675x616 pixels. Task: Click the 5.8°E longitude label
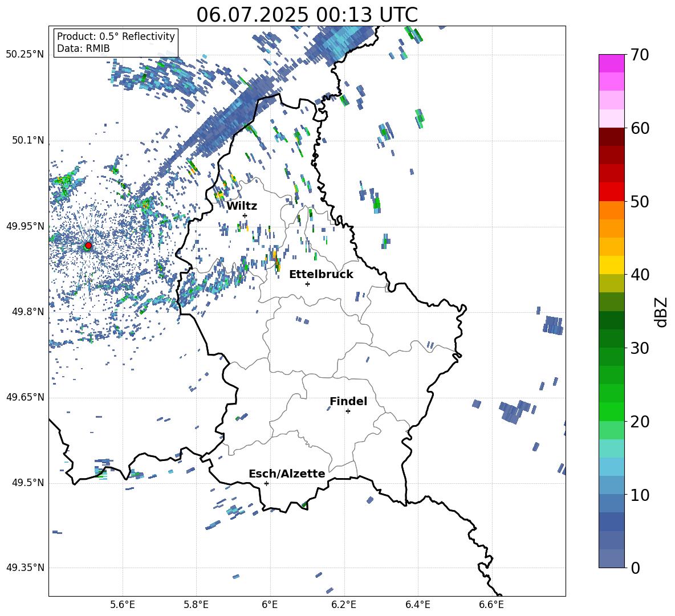[x=196, y=605]
